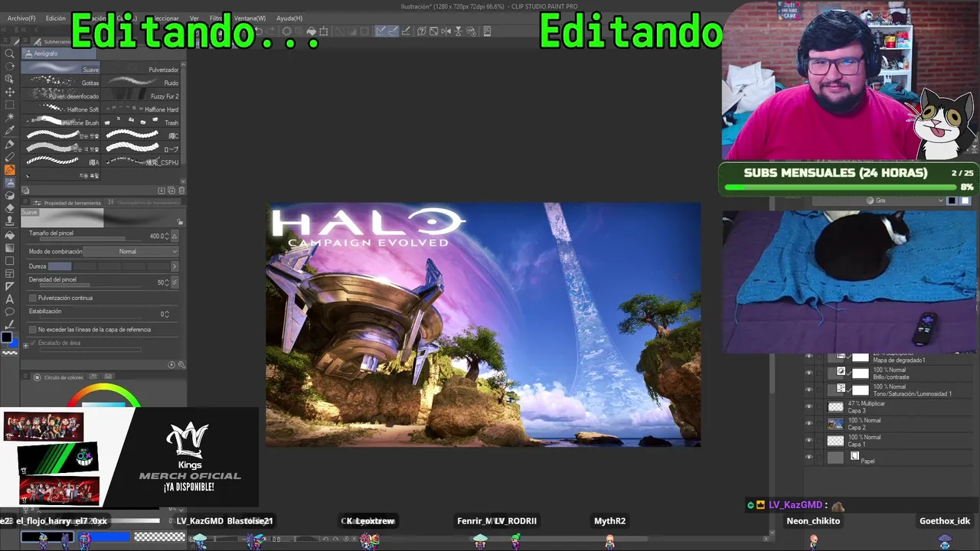Choose the Gotitas sub tool
The width and height of the screenshot is (980, 551).
tap(61, 82)
